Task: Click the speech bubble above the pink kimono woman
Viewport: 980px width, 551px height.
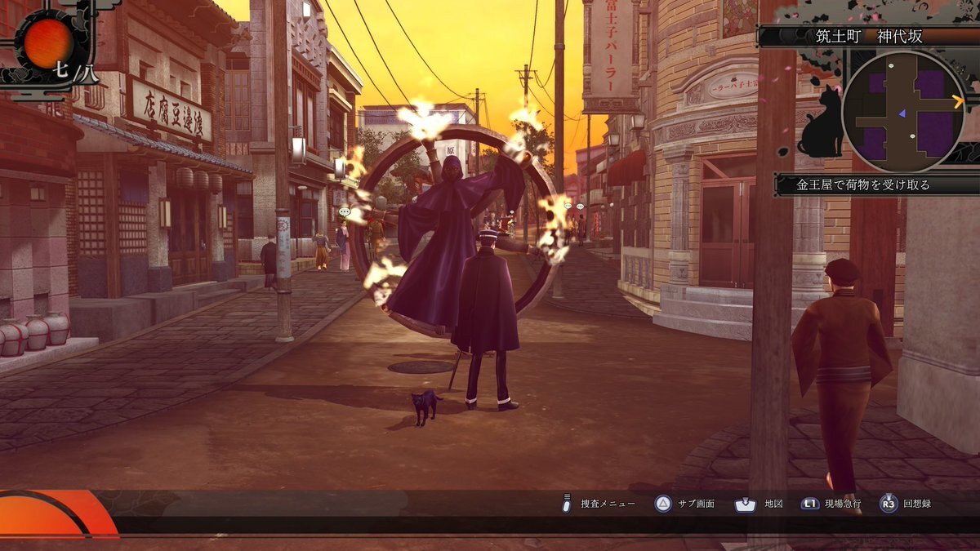Action: point(344,213)
